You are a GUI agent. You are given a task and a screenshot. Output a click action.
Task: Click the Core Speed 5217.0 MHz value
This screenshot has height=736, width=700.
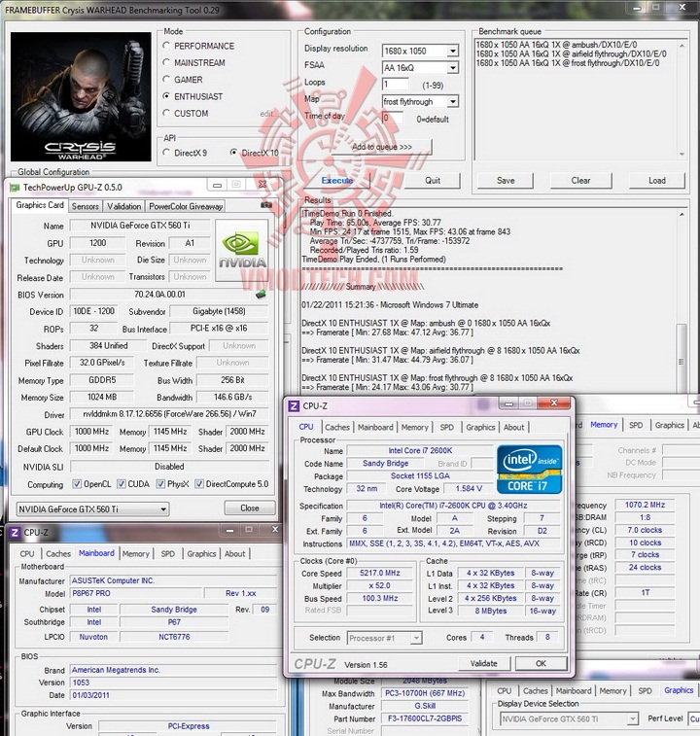(380, 573)
